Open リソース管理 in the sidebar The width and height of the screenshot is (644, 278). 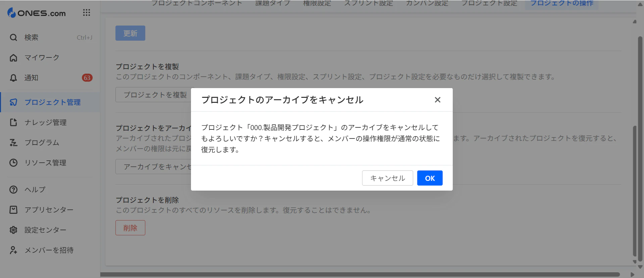(x=50, y=163)
